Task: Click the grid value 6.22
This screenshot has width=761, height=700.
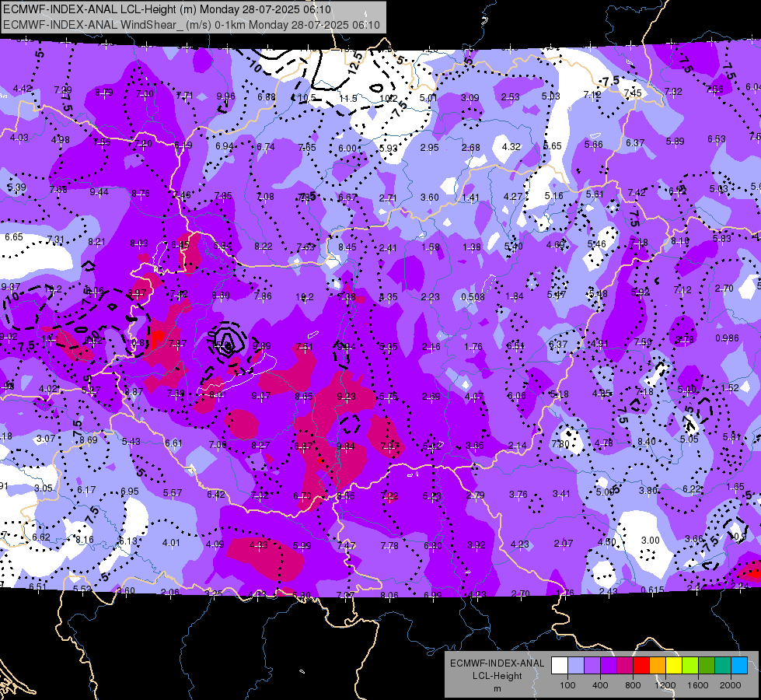Action: (x=692, y=488)
